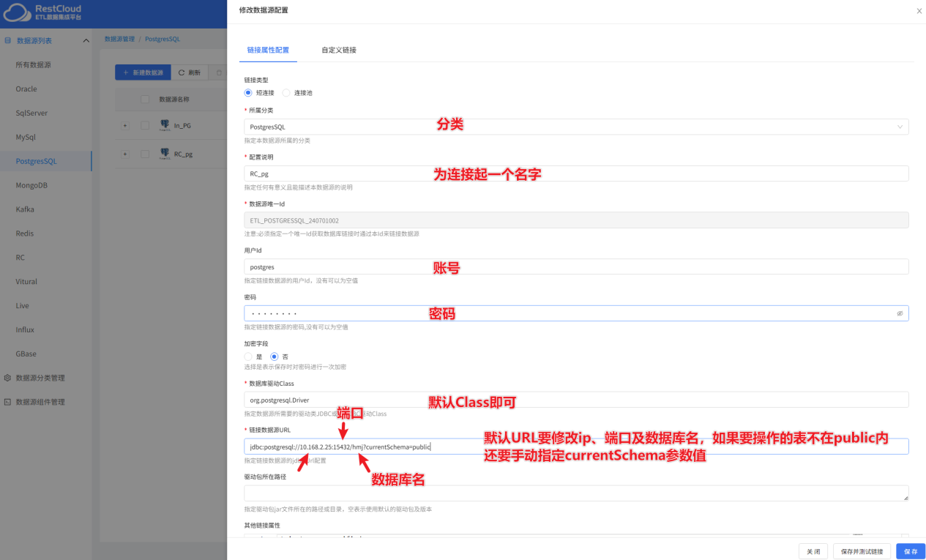Click the RestCloud cloud logo

point(16,13)
